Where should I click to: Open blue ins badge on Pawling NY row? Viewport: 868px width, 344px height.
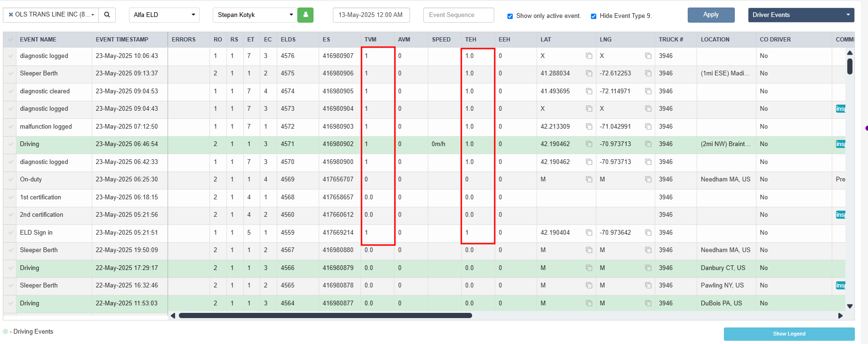(x=841, y=286)
